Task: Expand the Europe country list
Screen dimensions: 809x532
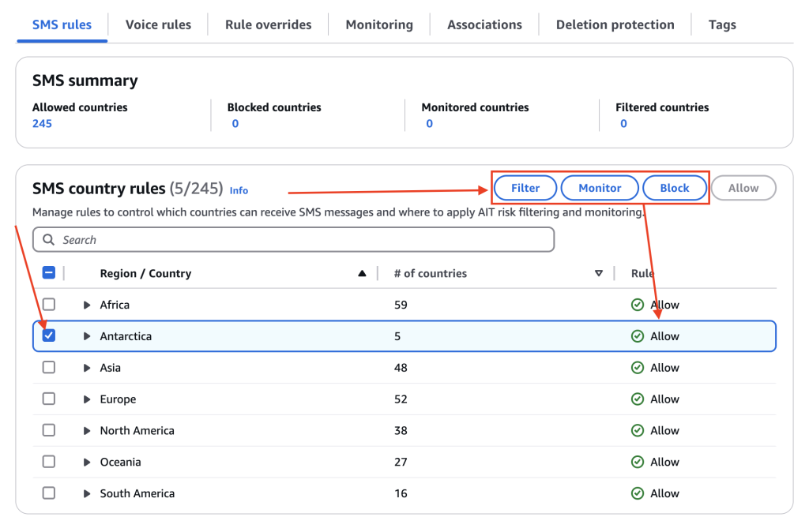Action: click(x=87, y=399)
